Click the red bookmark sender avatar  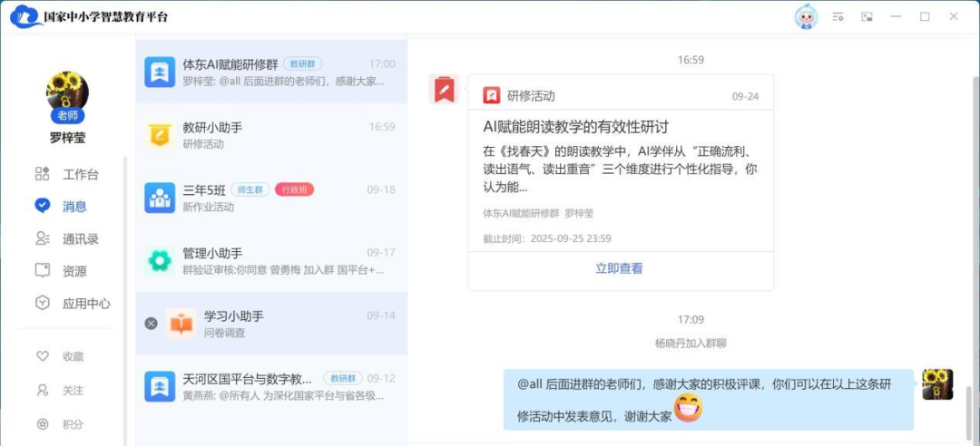pos(444,90)
